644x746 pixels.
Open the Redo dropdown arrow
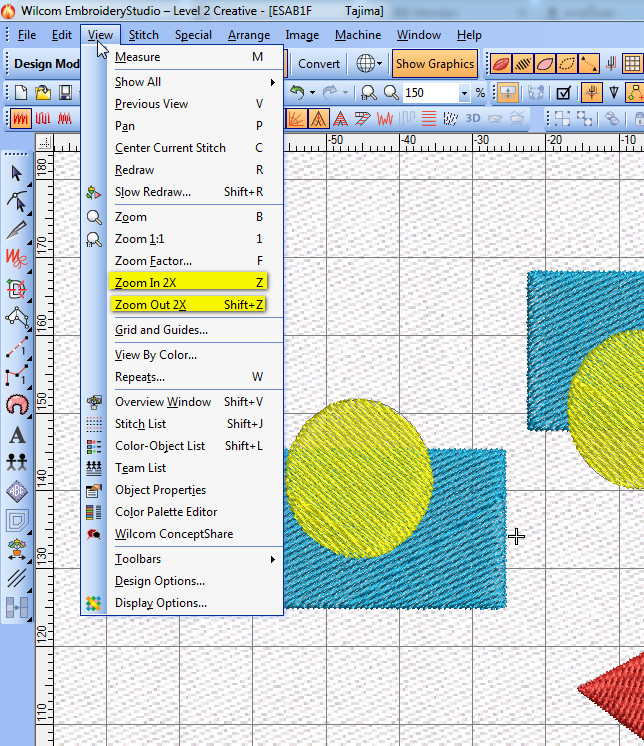(x=345, y=92)
